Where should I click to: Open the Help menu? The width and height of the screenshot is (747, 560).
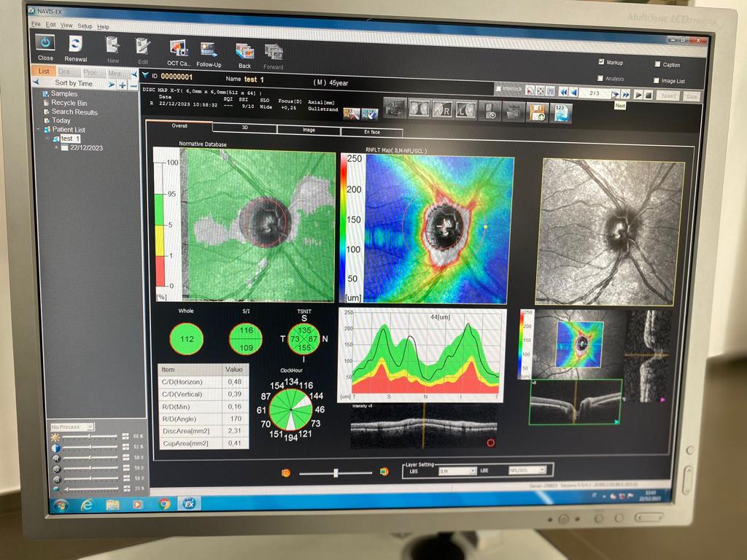104,27
